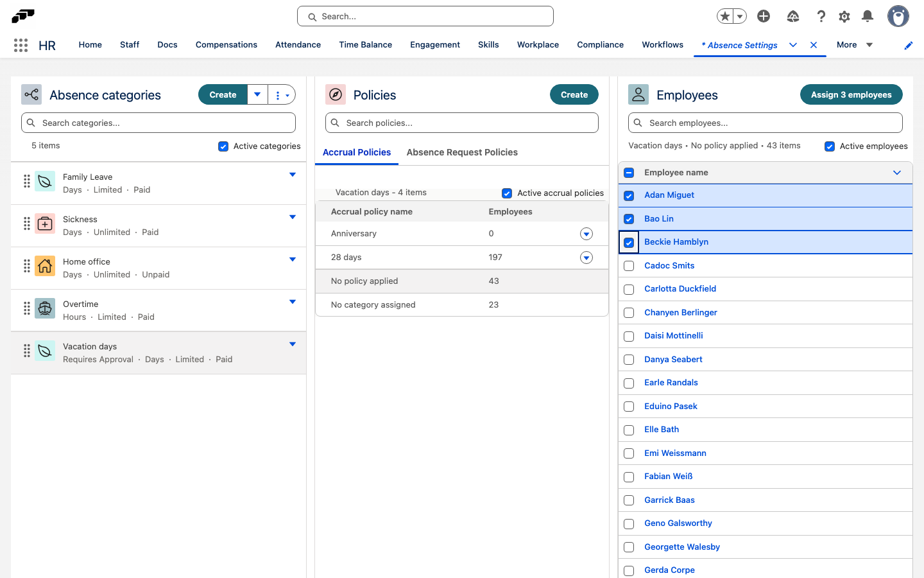Open the user avatar profile menu
This screenshot has width=924, height=578.
pyautogui.click(x=898, y=17)
